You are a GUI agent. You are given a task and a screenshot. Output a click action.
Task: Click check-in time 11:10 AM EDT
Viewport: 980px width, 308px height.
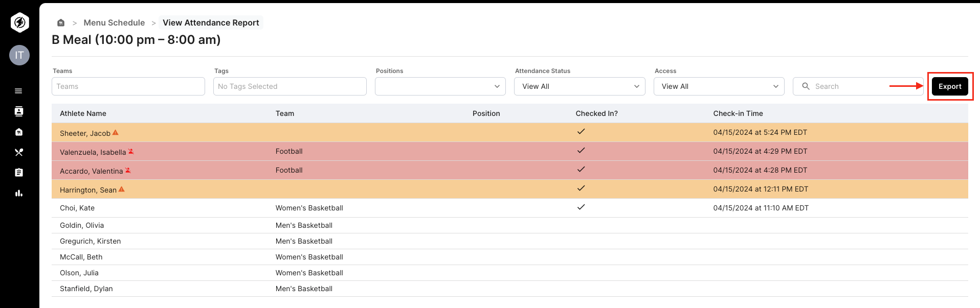761,208
